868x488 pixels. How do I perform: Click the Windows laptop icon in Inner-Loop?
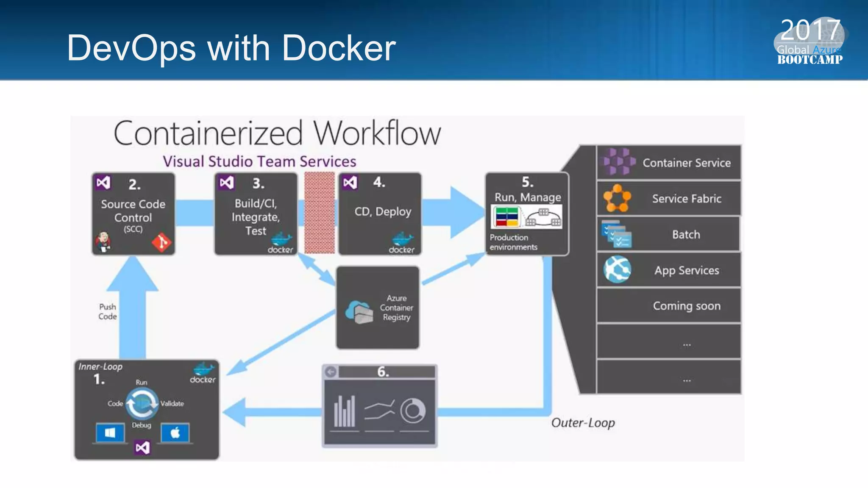110,433
